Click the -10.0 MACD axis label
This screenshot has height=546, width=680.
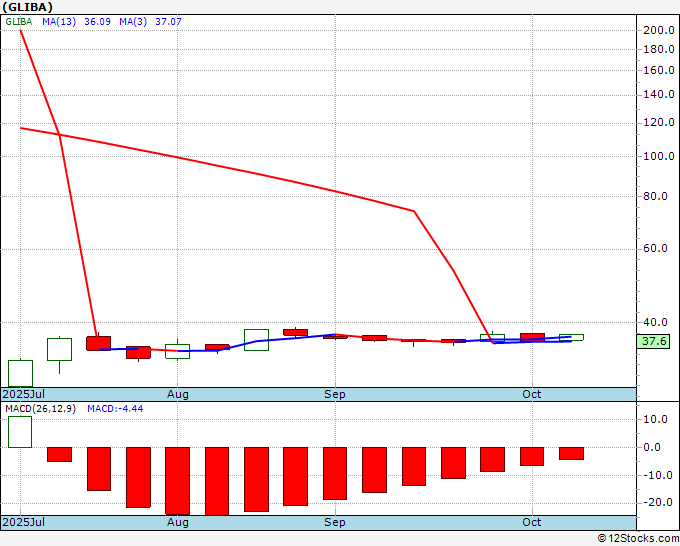point(659,475)
